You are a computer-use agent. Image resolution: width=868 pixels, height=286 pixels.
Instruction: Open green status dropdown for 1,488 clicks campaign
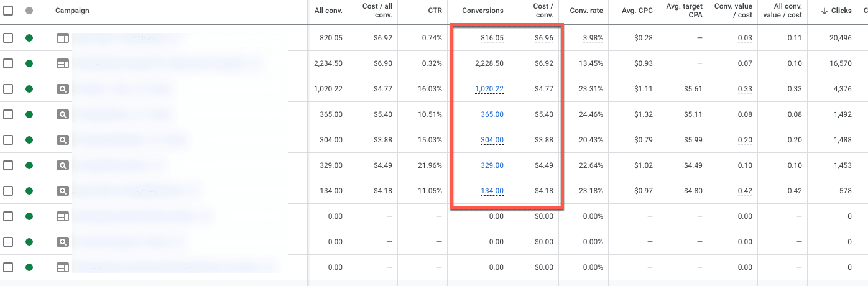[29, 140]
